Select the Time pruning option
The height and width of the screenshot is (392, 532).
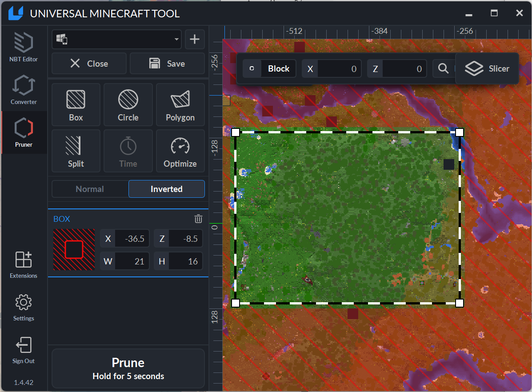click(128, 151)
